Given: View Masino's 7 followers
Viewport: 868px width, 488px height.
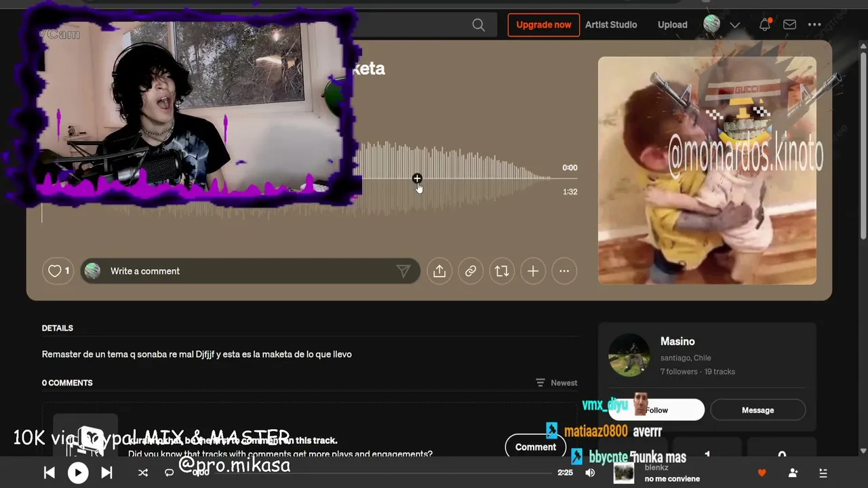Looking at the screenshot, I should pos(679,371).
